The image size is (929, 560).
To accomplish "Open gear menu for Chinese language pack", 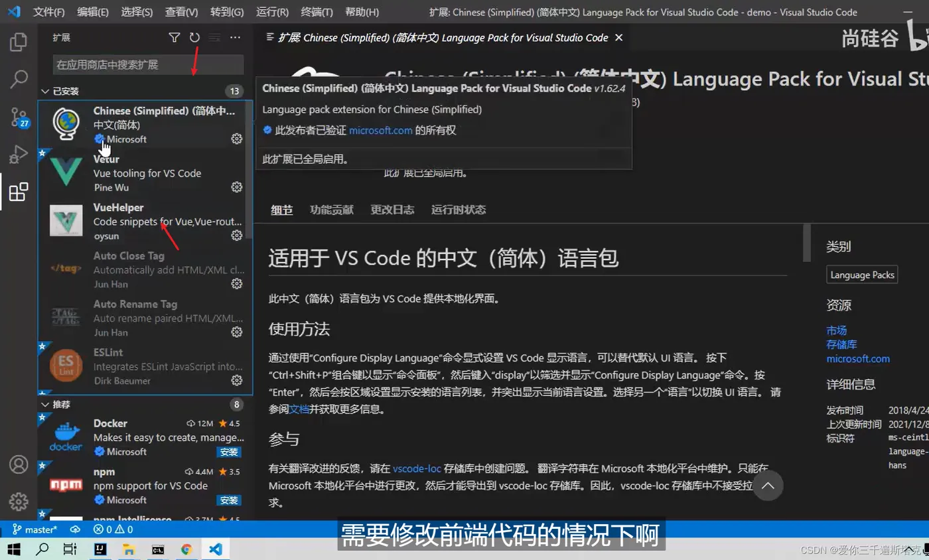I will tap(236, 139).
